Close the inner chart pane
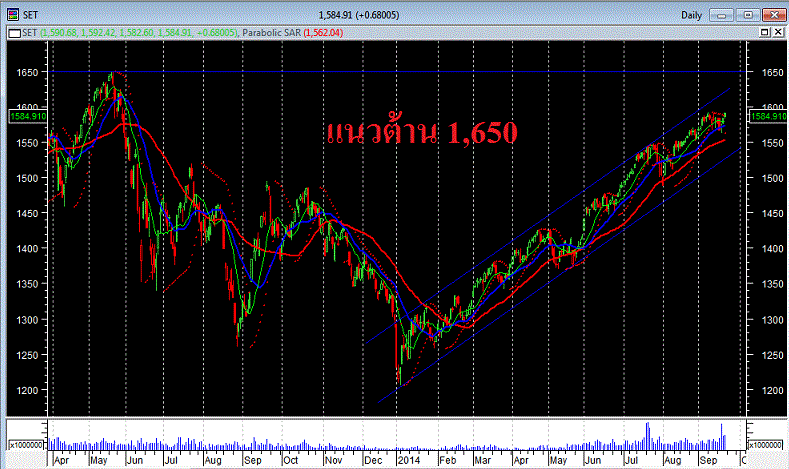 (778, 32)
